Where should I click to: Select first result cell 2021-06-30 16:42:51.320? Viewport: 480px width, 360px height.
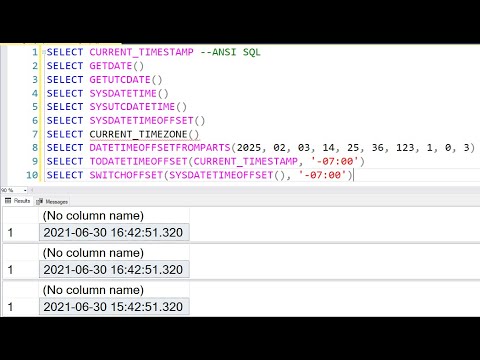[x=114, y=233]
